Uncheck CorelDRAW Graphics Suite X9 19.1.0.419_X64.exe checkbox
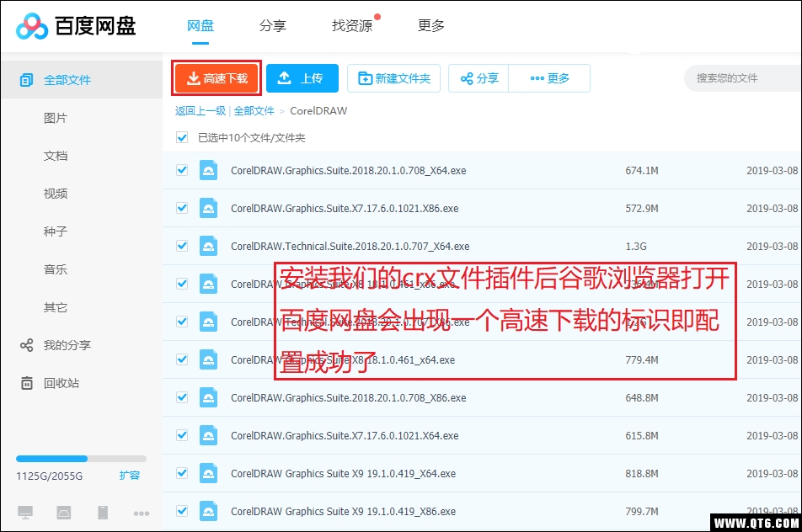This screenshot has width=802, height=532. point(182,473)
